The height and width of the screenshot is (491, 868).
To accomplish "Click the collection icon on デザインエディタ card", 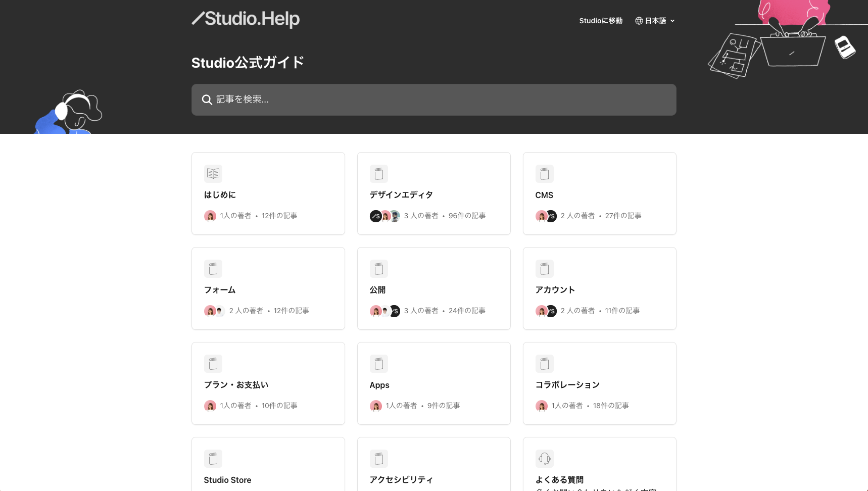I will [379, 174].
